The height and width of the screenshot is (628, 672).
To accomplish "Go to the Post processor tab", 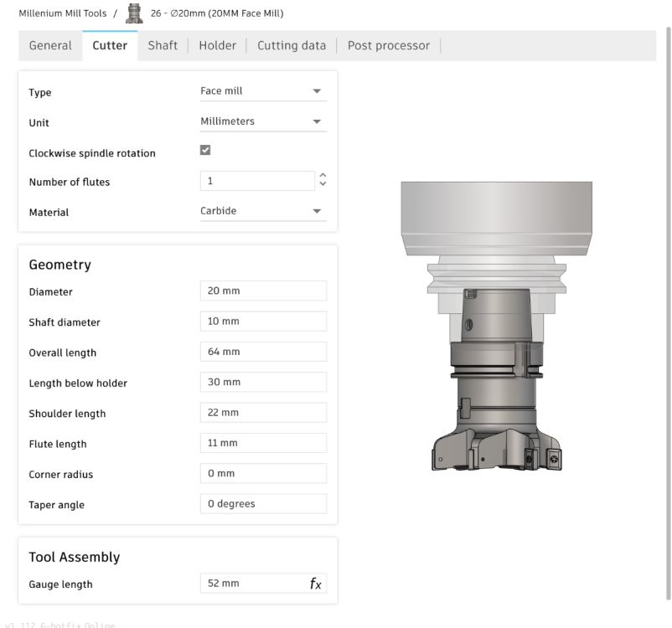I will tap(389, 45).
